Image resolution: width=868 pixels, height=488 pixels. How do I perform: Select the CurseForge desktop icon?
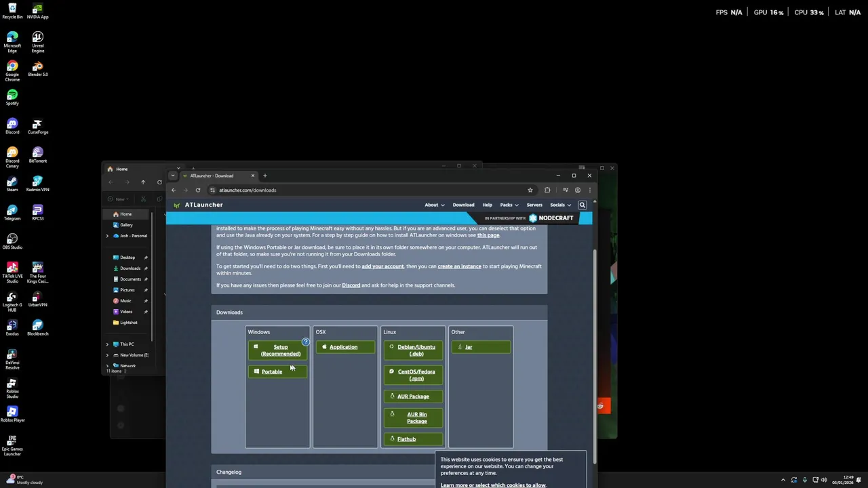[x=37, y=127]
